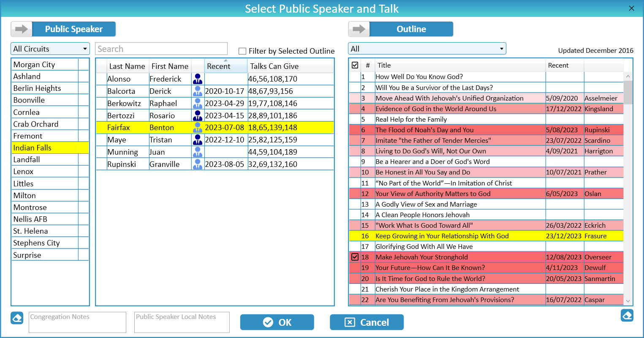Select Milton congregation

tap(50, 196)
